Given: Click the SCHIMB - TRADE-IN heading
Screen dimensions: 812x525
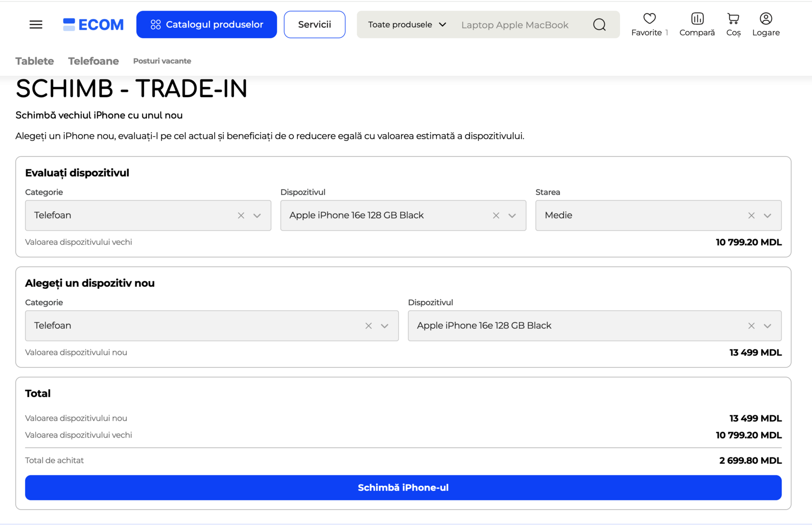Looking at the screenshot, I should tap(131, 89).
